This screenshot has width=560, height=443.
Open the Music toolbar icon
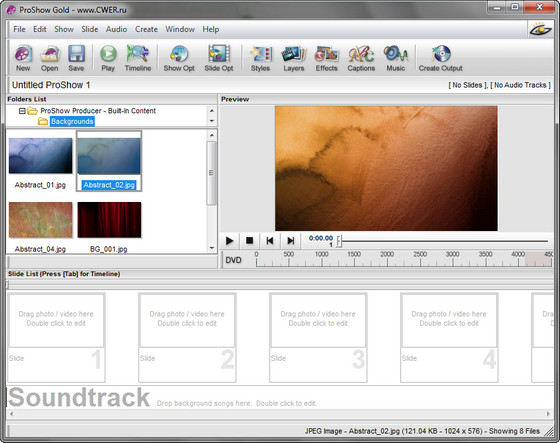[396, 58]
